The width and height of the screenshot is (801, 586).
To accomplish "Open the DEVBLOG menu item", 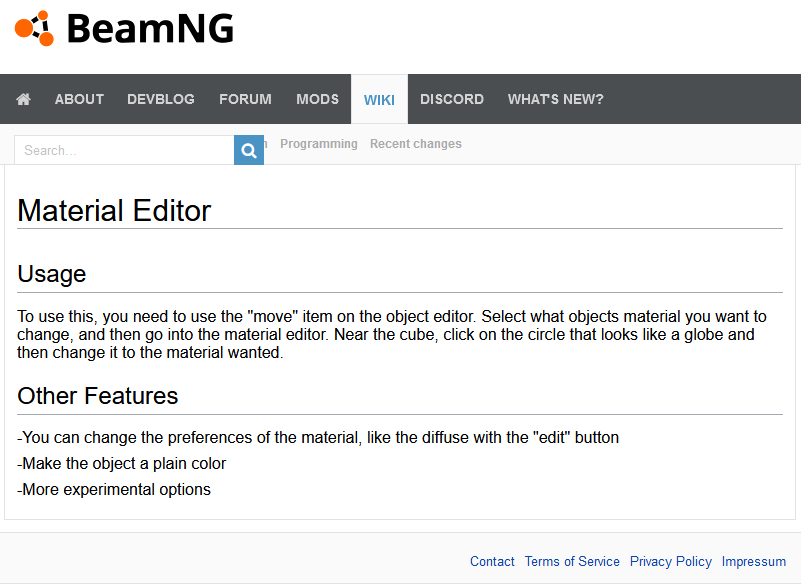I will coord(161,99).
